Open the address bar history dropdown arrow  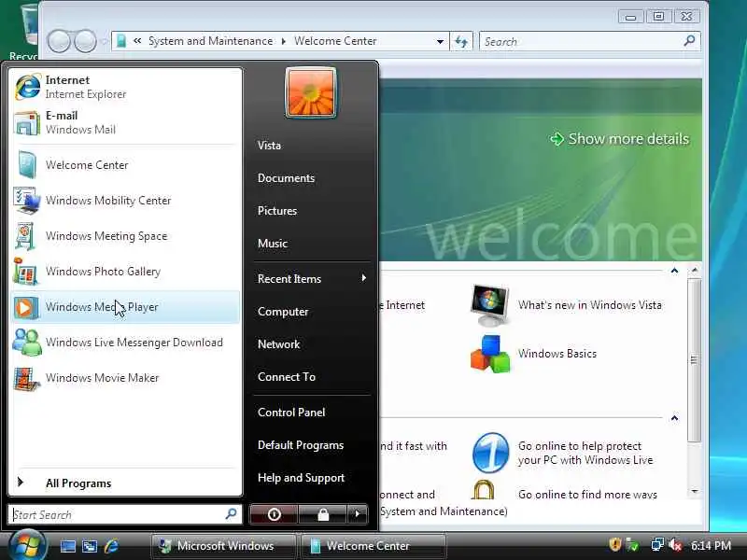pos(440,41)
